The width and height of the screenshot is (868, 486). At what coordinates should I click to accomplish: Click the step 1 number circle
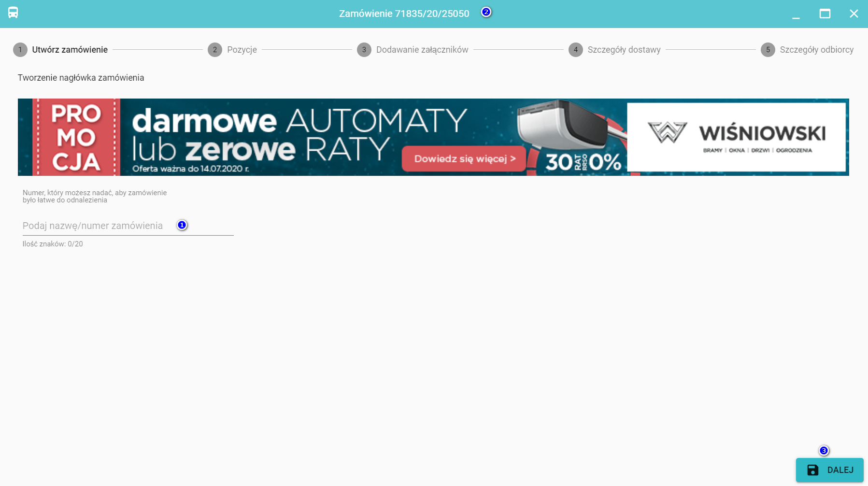point(20,50)
